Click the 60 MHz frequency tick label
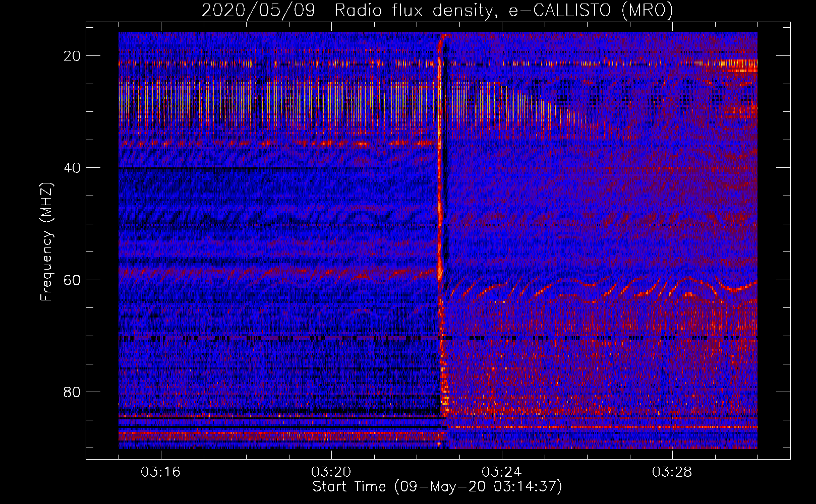This screenshot has height=504, width=816. click(x=72, y=280)
